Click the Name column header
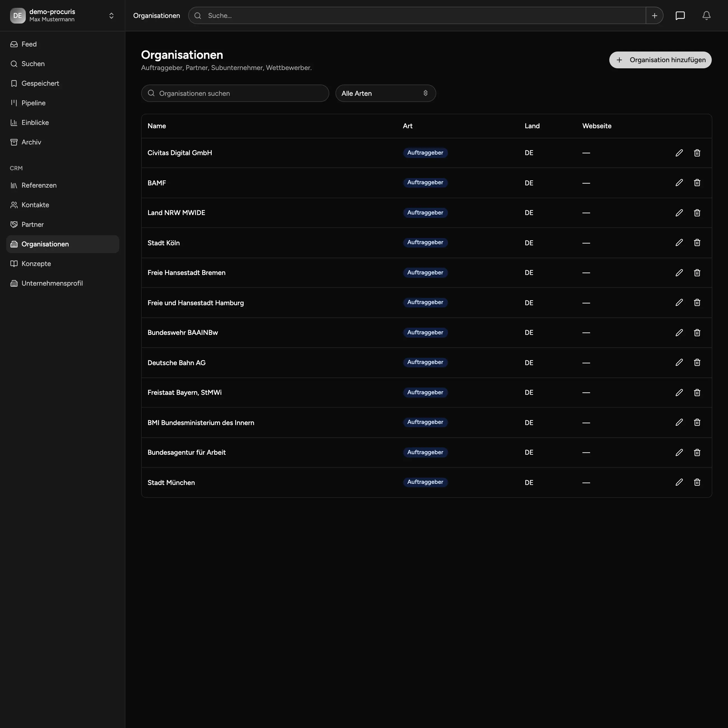Screen dimensions: 728x728 [157, 126]
